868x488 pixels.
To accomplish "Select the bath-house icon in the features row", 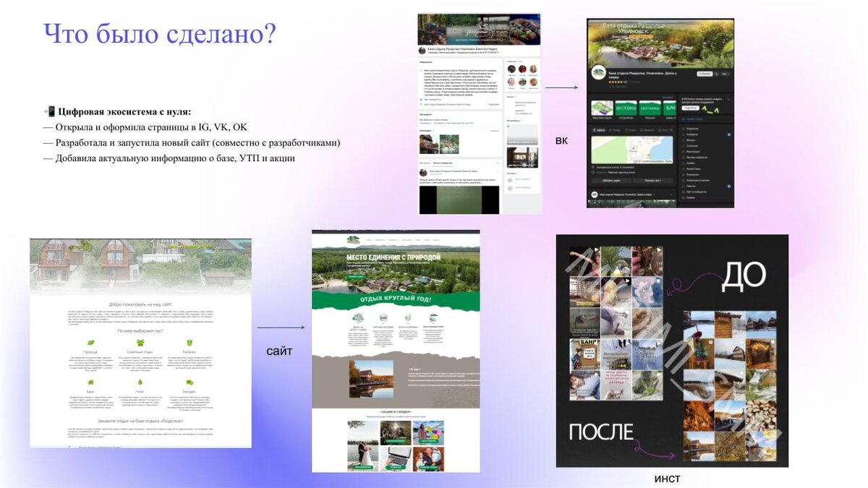I will click(408, 317).
